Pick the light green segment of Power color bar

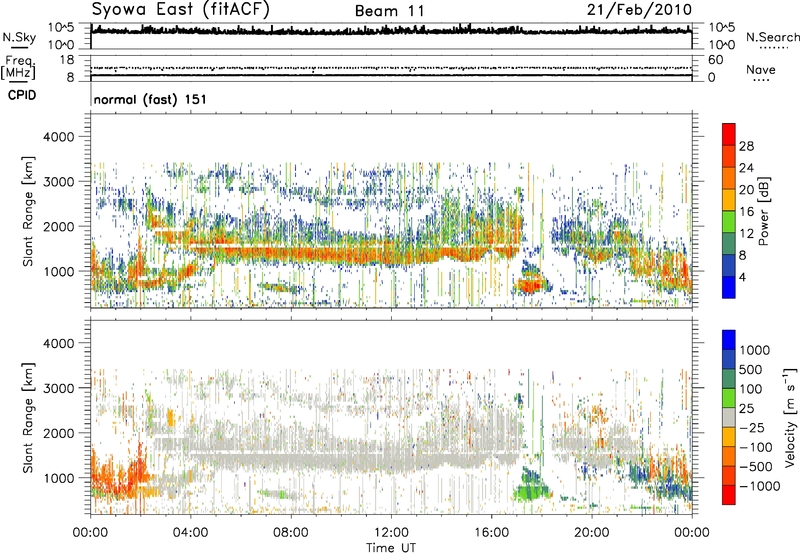(x=729, y=222)
